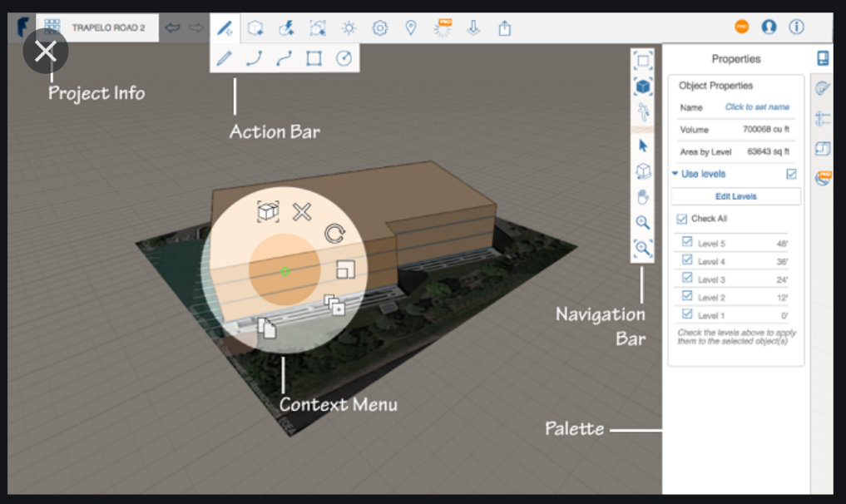Open the info help icon
Screen dimensions: 846x504
tap(796, 27)
